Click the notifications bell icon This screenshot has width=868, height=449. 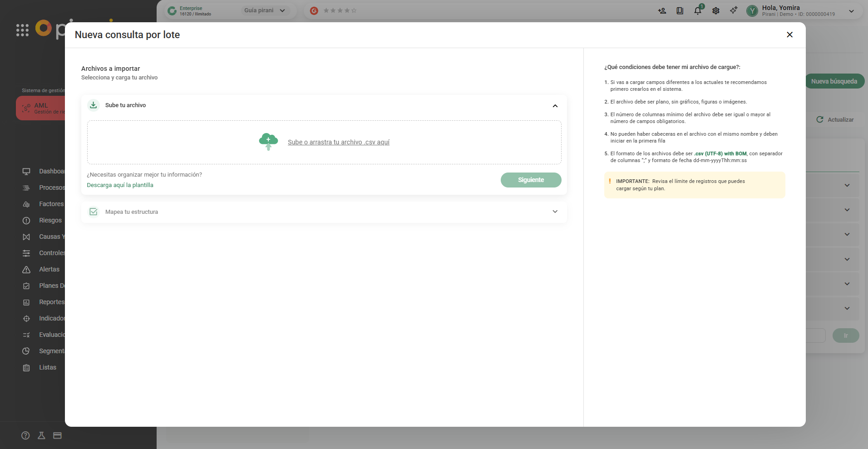(x=697, y=11)
